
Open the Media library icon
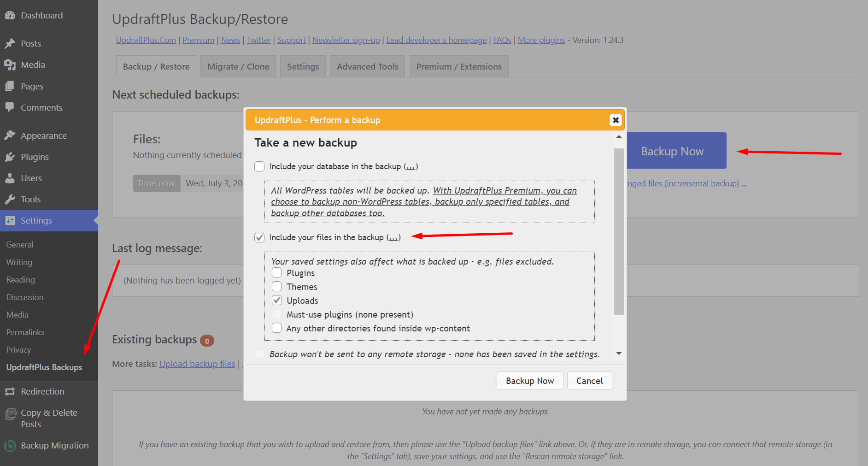point(10,65)
